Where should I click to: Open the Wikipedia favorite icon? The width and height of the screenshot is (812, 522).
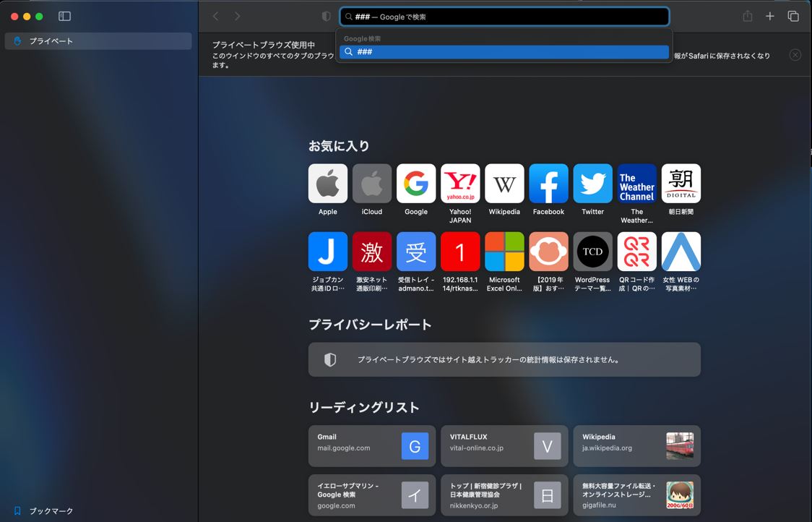pos(504,184)
